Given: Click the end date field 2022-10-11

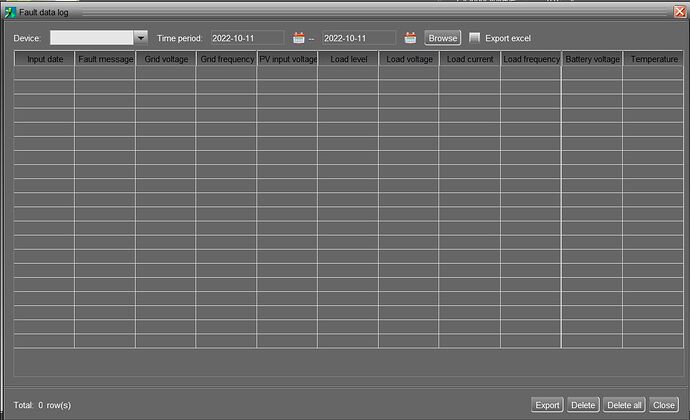Looking at the screenshot, I should coord(359,38).
